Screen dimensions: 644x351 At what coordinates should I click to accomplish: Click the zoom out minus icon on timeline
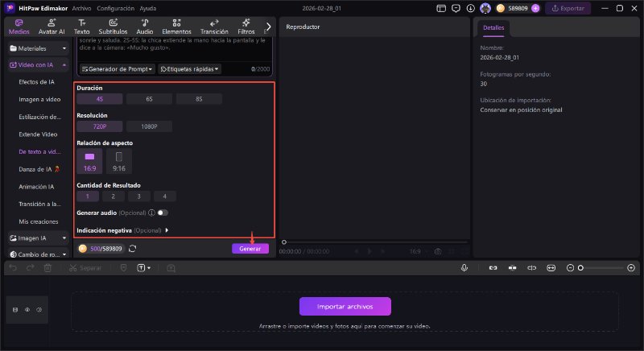pos(570,267)
